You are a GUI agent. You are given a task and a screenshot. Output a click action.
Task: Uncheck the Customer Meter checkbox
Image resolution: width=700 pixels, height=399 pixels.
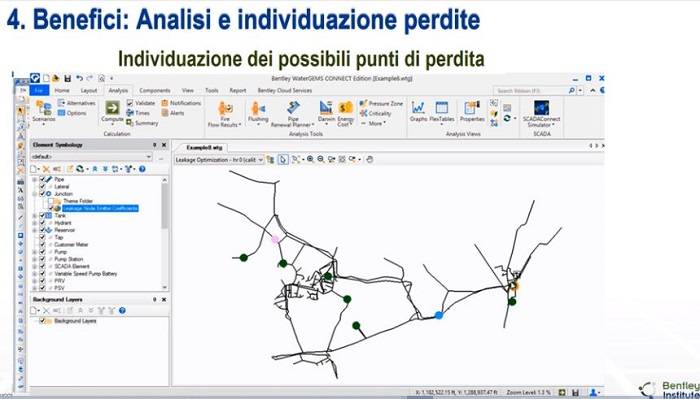coord(43,245)
